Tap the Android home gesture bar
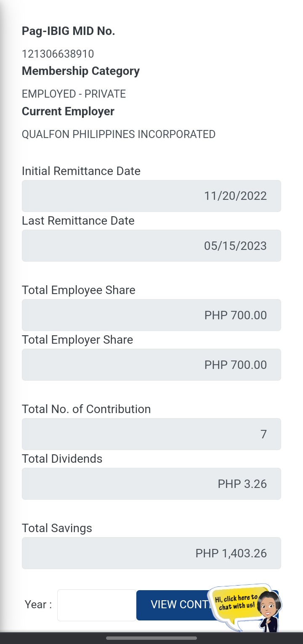 click(x=151, y=638)
